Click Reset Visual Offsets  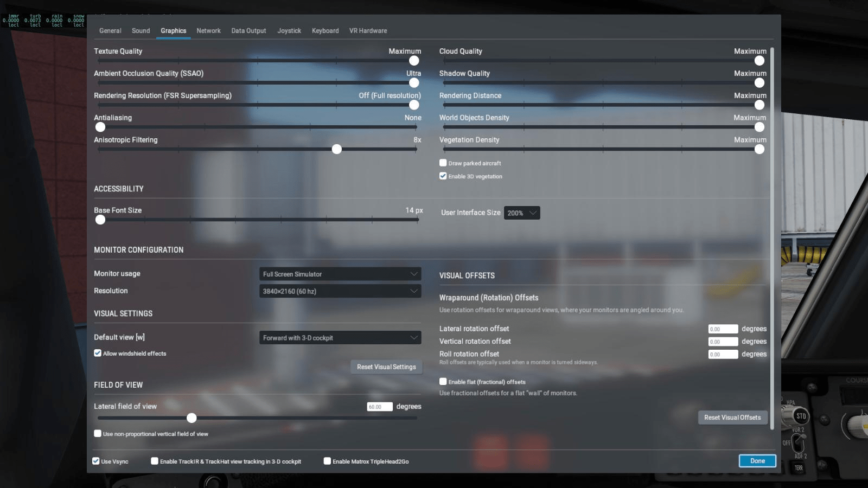(732, 418)
